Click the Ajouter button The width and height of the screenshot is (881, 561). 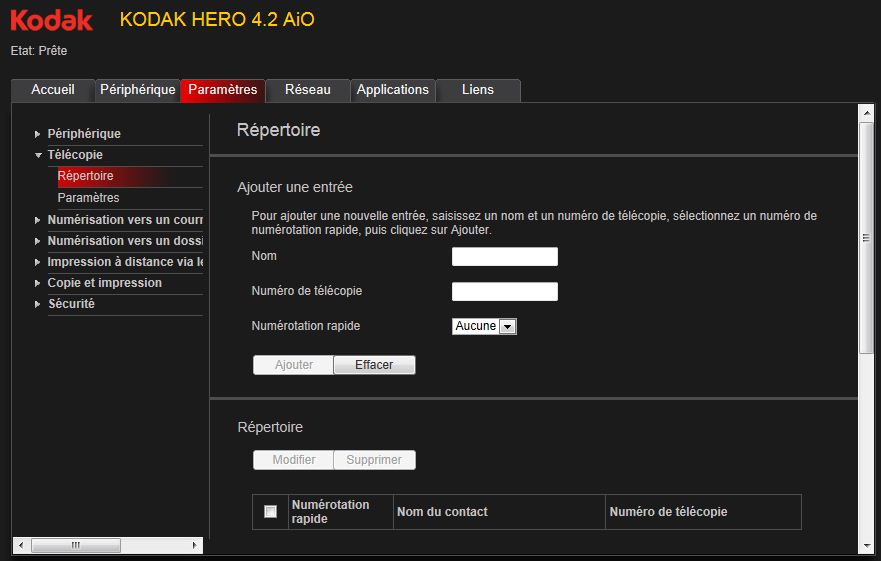click(x=293, y=365)
